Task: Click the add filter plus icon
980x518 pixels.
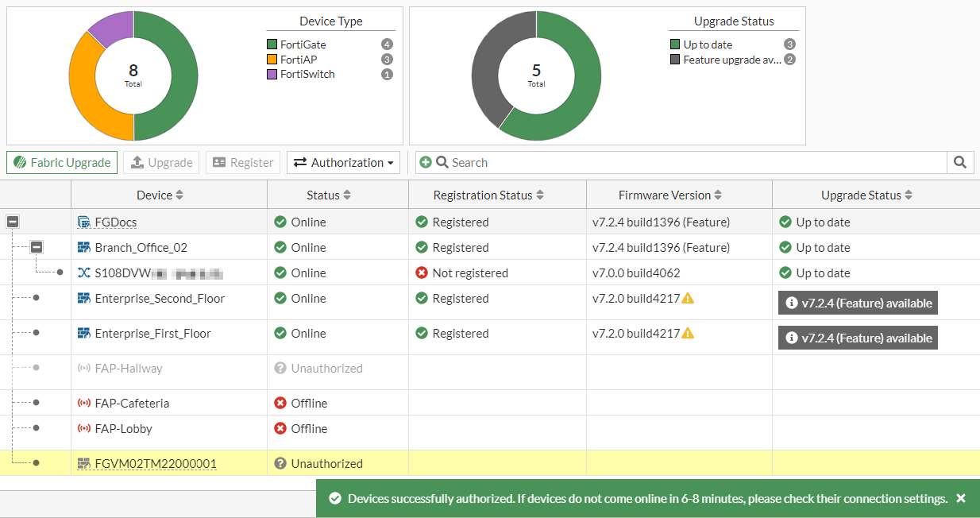Action: [x=426, y=162]
